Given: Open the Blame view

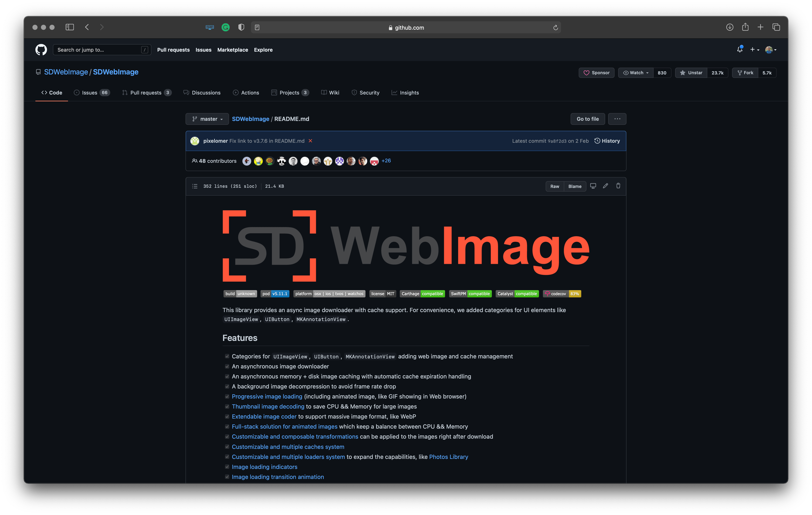Looking at the screenshot, I should point(575,186).
